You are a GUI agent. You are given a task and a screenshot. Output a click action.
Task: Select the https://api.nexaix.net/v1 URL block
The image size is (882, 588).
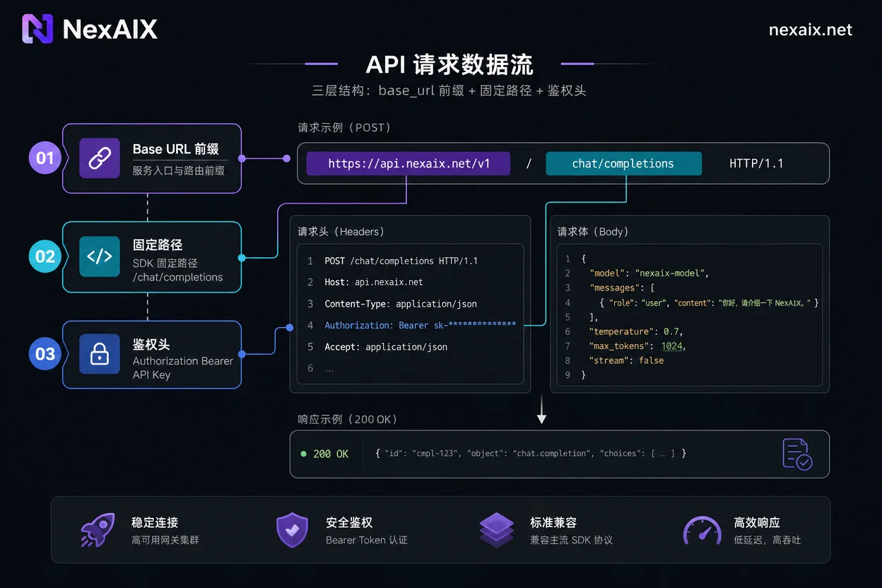click(x=408, y=163)
